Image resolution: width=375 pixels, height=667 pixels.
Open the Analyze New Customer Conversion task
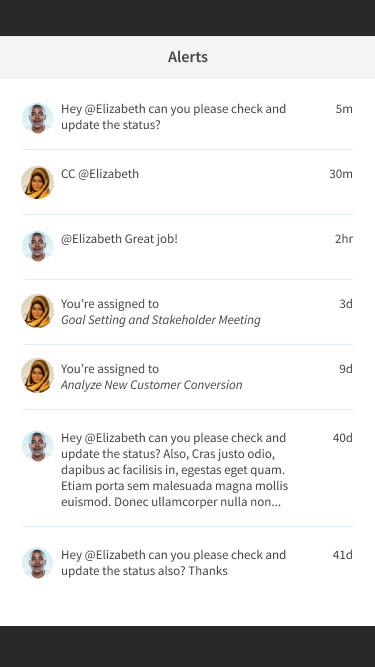click(x=151, y=385)
